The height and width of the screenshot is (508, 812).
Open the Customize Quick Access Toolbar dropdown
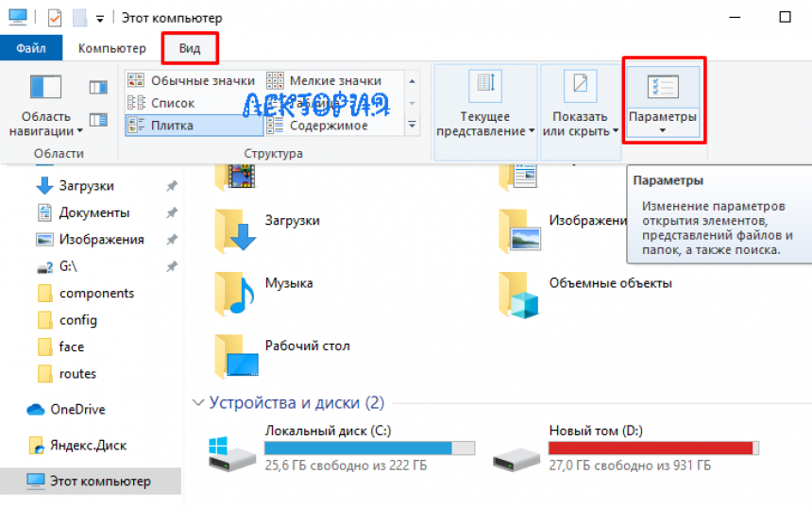(100, 19)
